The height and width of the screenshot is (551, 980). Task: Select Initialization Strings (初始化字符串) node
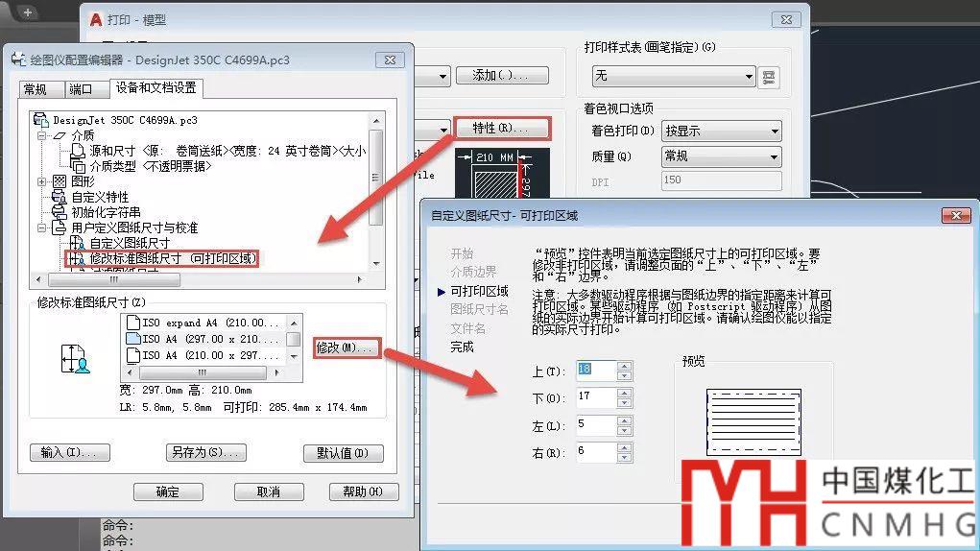coord(106,212)
